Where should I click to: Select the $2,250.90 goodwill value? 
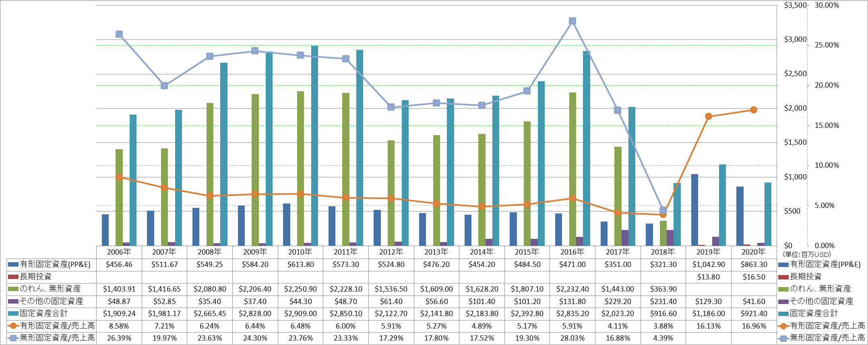point(300,289)
